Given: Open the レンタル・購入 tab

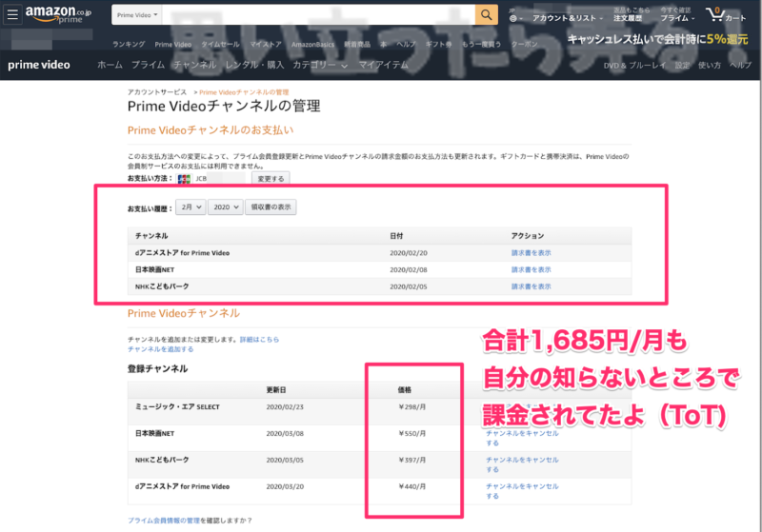Looking at the screenshot, I should (x=254, y=65).
